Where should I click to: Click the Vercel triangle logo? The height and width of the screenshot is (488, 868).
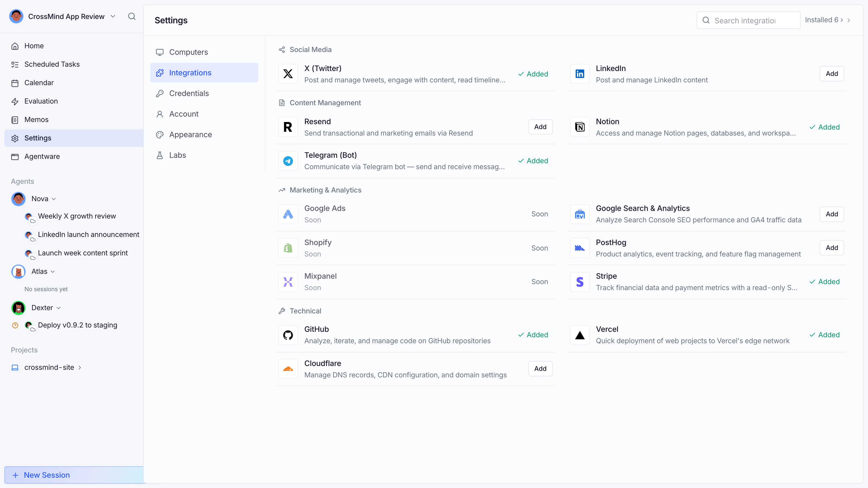click(580, 335)
